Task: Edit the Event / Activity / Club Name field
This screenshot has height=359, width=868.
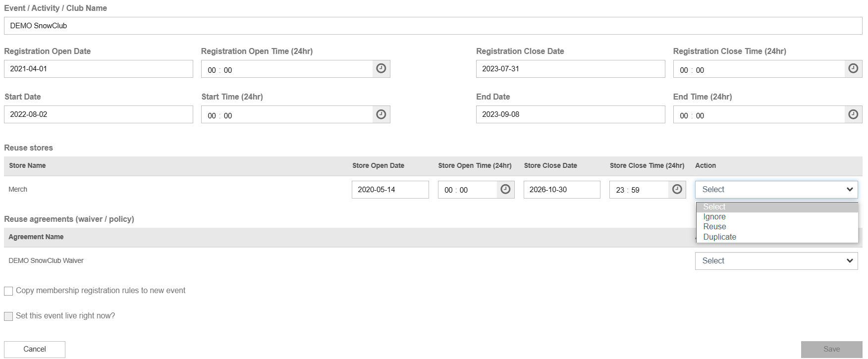Action: 433,26
